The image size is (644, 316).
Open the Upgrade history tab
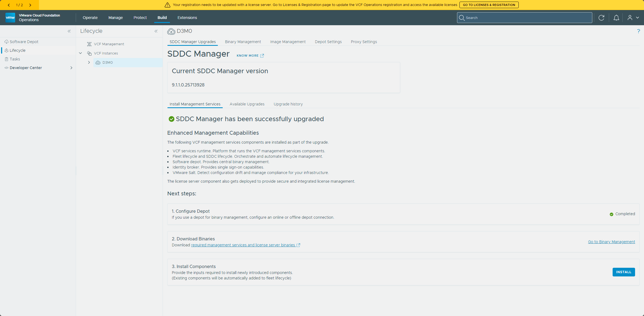click(x=288, y=104)
